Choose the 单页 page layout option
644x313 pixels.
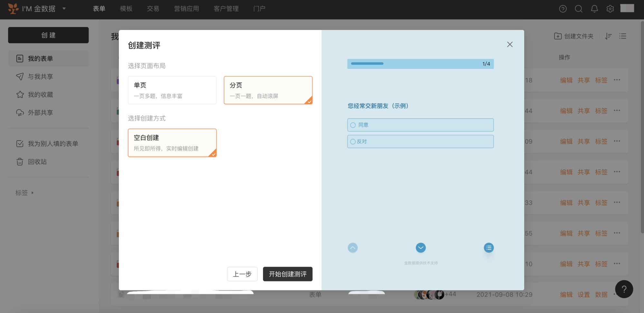(172, 90)
